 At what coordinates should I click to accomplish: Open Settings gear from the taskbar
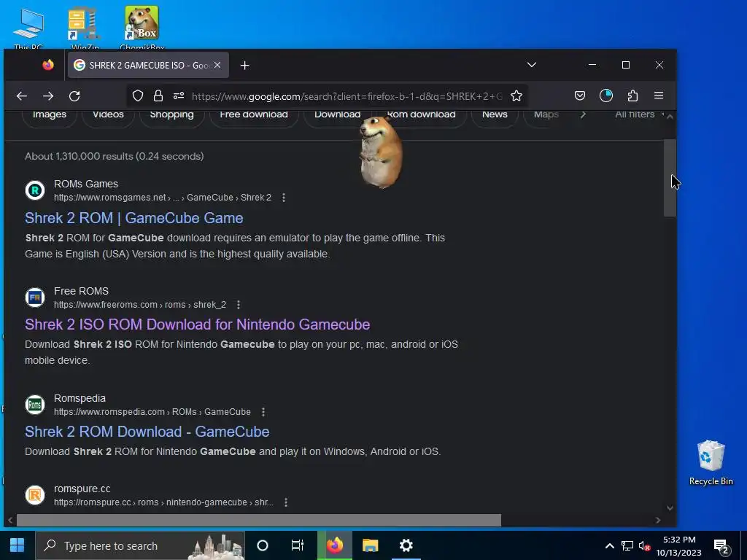(406, 545)
